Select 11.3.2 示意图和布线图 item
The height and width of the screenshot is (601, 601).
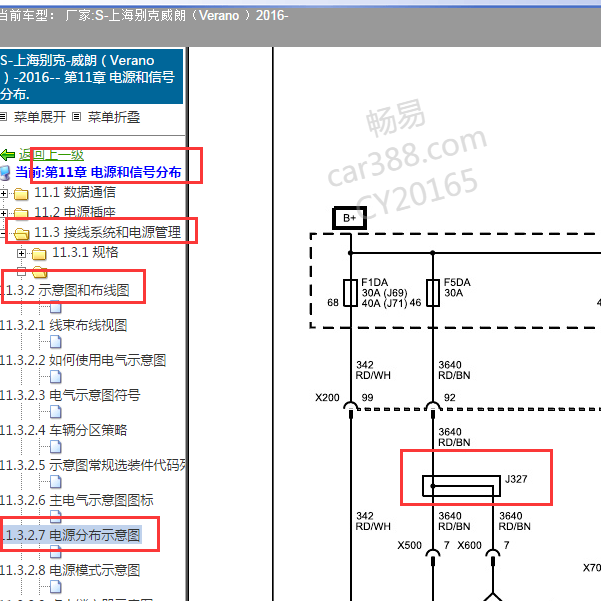65,290
